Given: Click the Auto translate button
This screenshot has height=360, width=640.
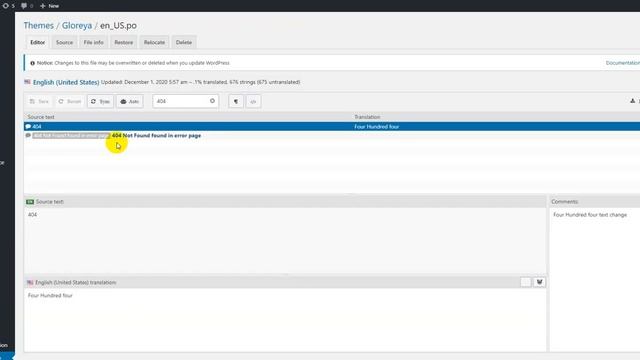Looking at the screenshot, I should pyautogui.click(x=130, y=101).
